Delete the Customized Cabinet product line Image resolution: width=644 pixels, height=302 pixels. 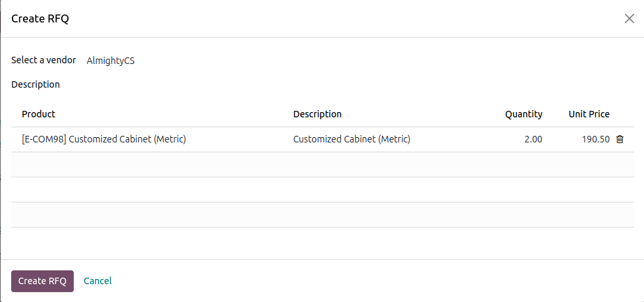(620, 139)
